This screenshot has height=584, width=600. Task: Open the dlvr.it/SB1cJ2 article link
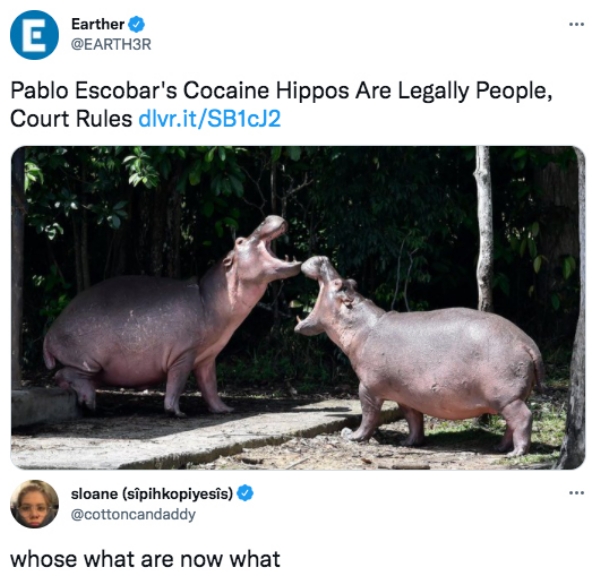click(209, 119)
